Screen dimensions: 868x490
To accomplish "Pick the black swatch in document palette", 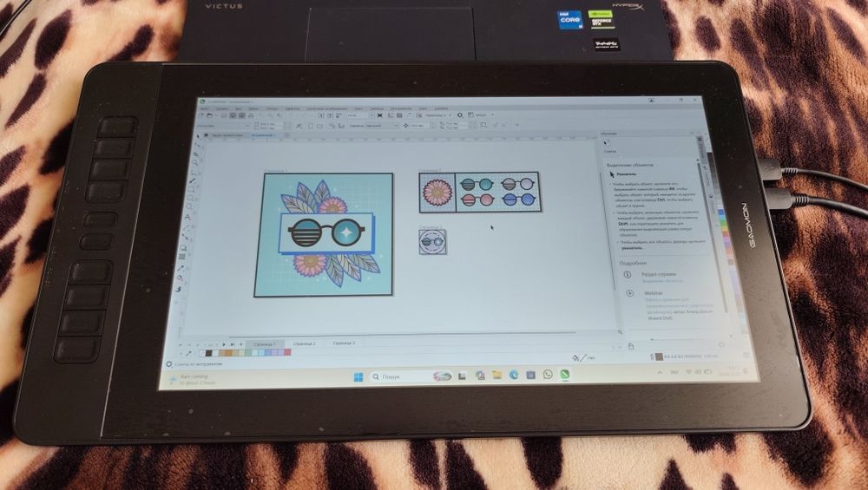I will point(208,353).
